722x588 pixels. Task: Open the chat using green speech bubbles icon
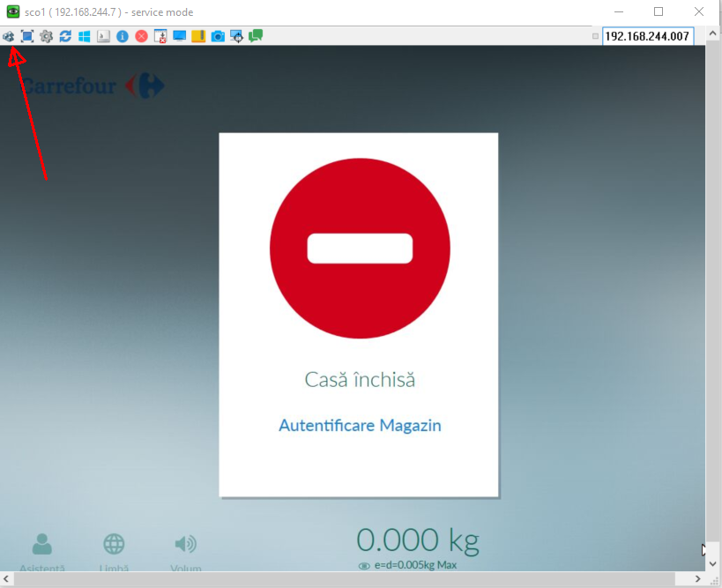click(256, 36)
